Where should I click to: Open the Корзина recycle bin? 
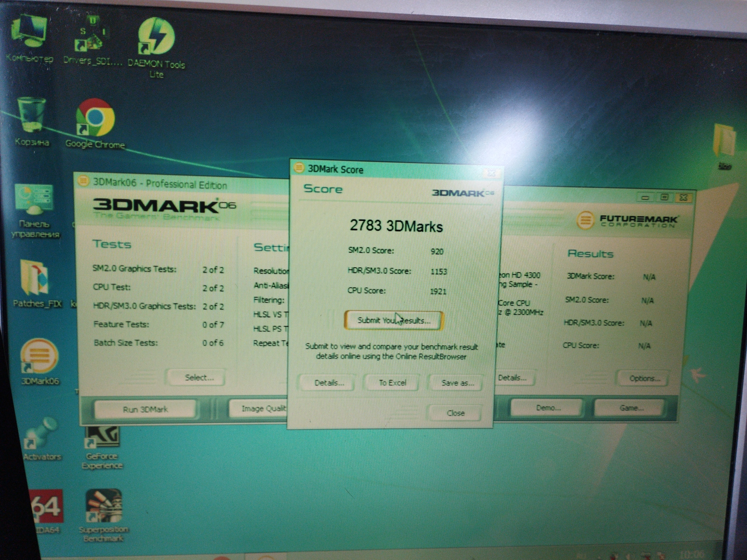point(32,121)
